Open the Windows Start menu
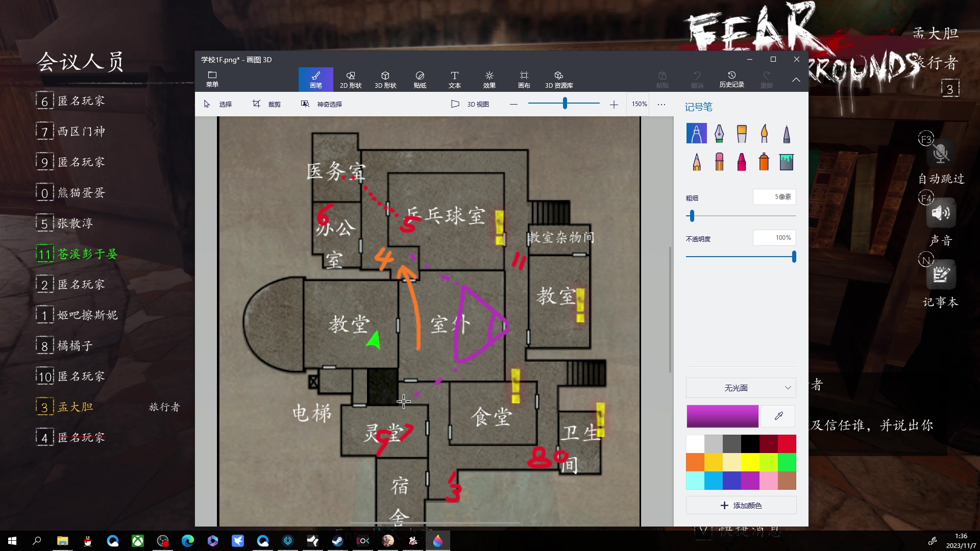The width and height of the screenshot is (980, 551). pos(12,541)
